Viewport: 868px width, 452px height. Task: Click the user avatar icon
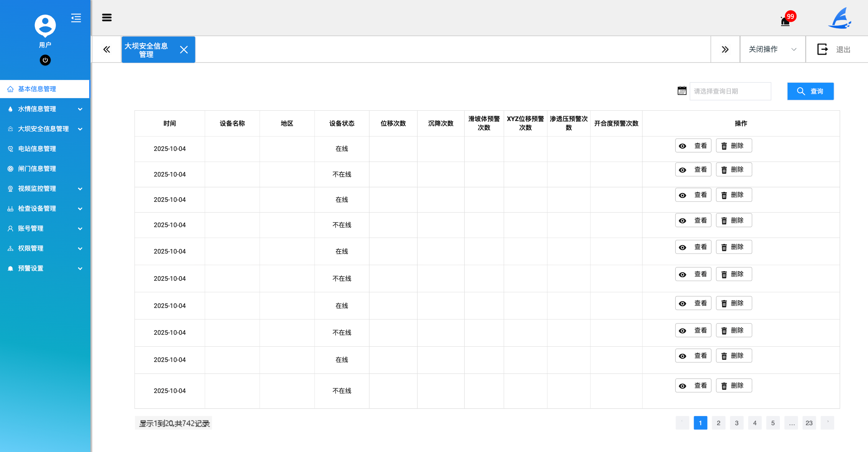pyautogui.click(x=45, y=26)
